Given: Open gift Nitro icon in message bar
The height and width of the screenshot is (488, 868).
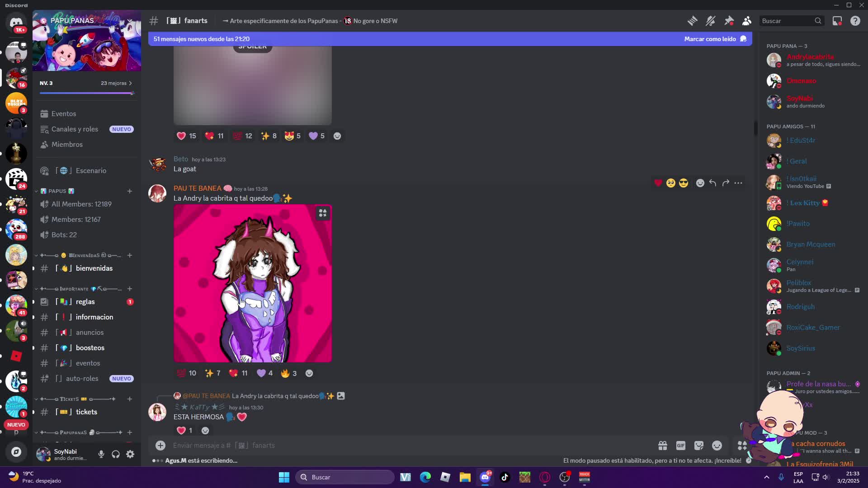Looking at the screenshot, I should [x=663, y=446].
